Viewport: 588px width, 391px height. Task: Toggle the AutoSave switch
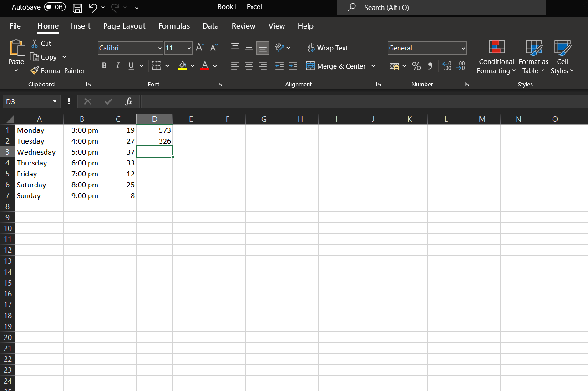pyautogui.click(x=55, y=7)
